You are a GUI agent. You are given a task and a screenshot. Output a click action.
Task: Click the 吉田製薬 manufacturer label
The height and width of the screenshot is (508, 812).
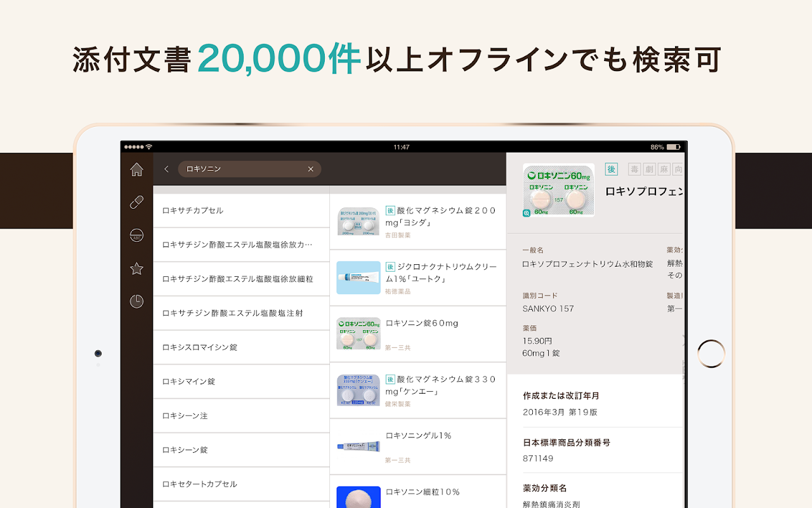398,236
